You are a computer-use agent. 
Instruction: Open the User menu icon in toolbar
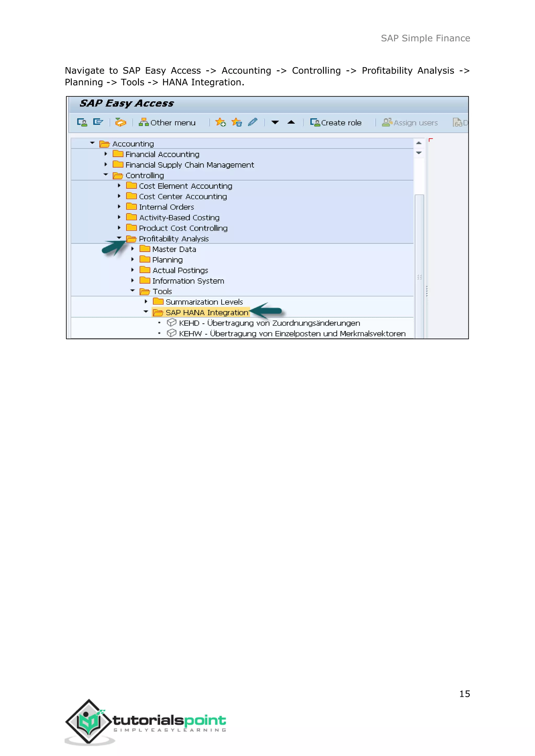(x=82, y=122)
